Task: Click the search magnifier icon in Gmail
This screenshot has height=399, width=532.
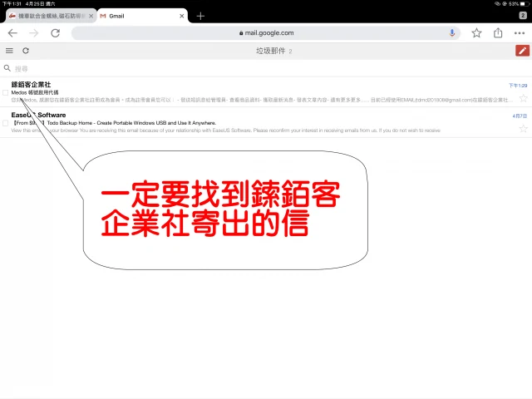Action: coord(7,68)
